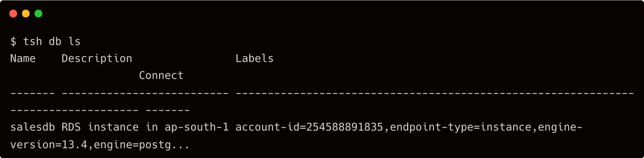Click the red close window button
Viewport: 644px width, 158px height.
(x=13, y=14)
